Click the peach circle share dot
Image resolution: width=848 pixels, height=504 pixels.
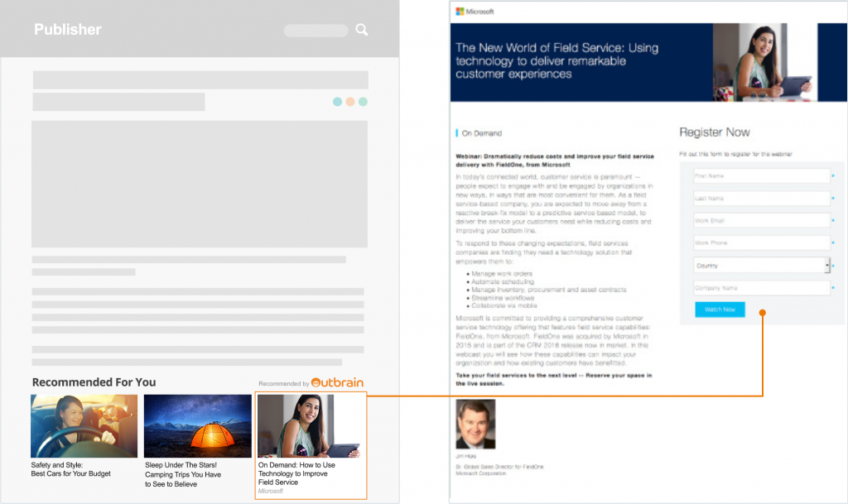click(x=350, y=102)
